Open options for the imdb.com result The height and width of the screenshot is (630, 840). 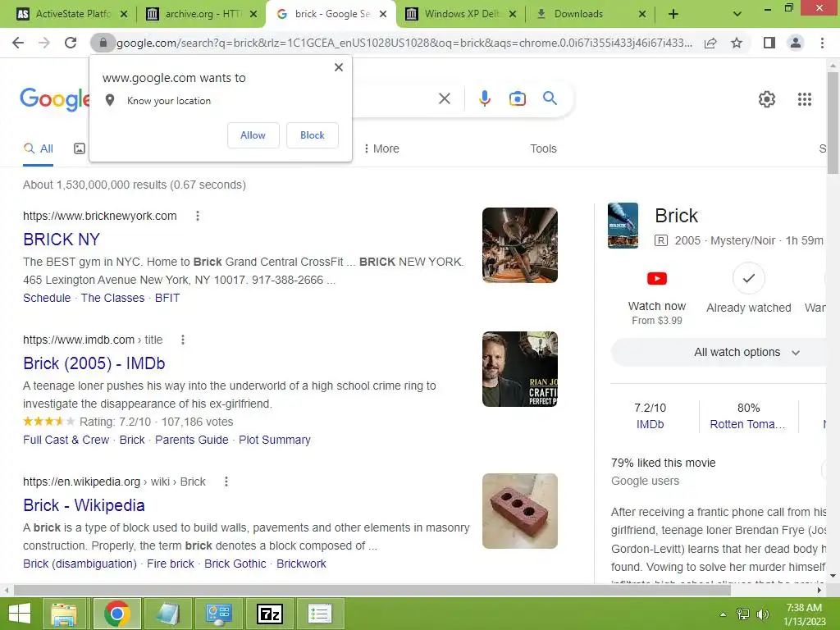pyautogui.click(x=183, y=340)
